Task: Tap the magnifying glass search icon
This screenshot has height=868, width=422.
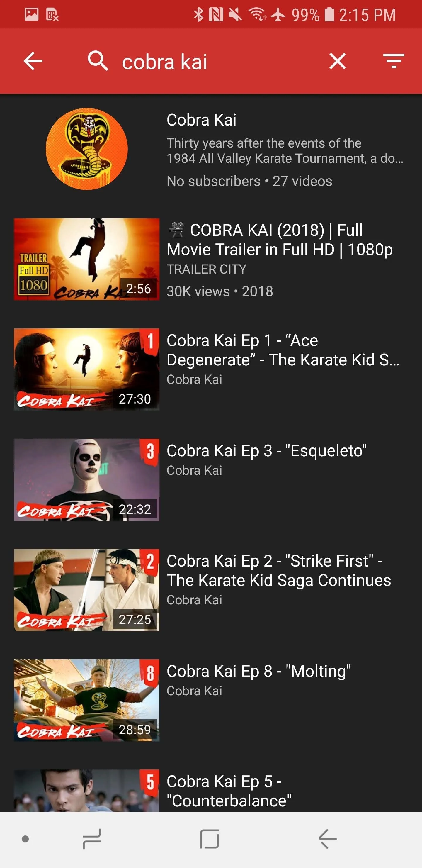Action: pyautogui.click(x=98, y=61)
